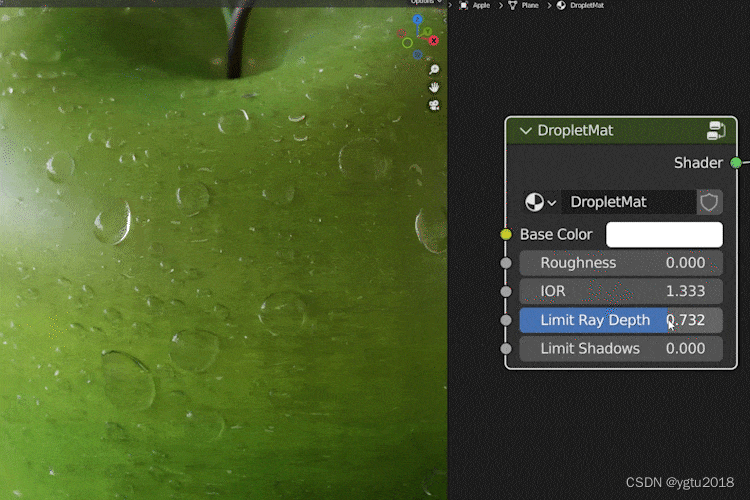Click the Roughness input socket
750x500 pixels.
506,263
